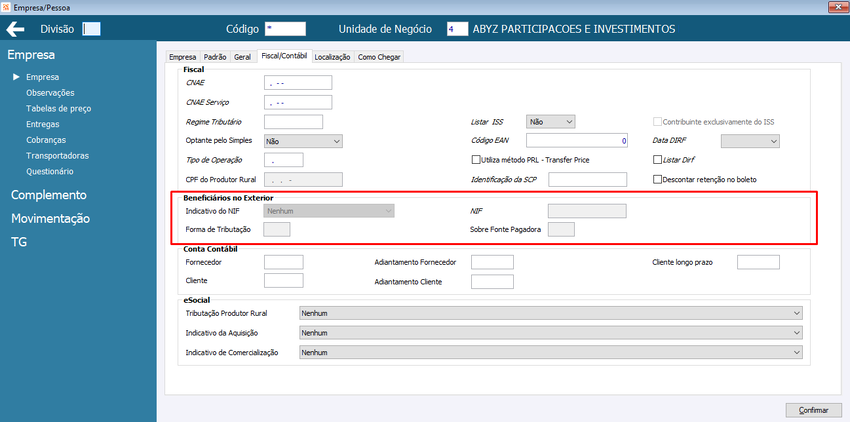Viewport: 850px width, 422px height.
Task: Switch to the Geral tab
Action: 242,57
